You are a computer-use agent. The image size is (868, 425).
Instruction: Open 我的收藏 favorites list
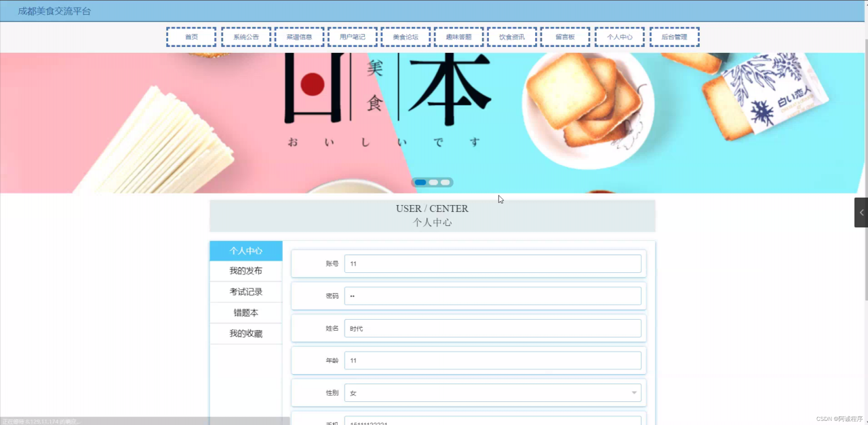245,333
